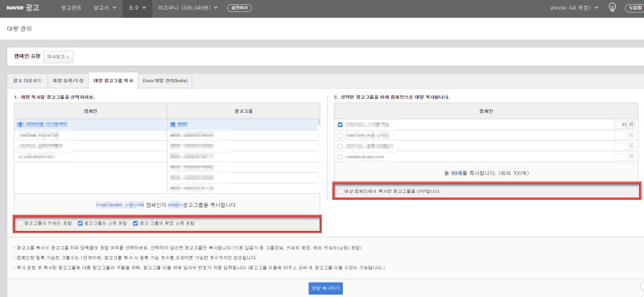The height and width of the screenshot is (297, 644).
Task: Check the fourth target campaign checkbox
Action: click(340, 156)
